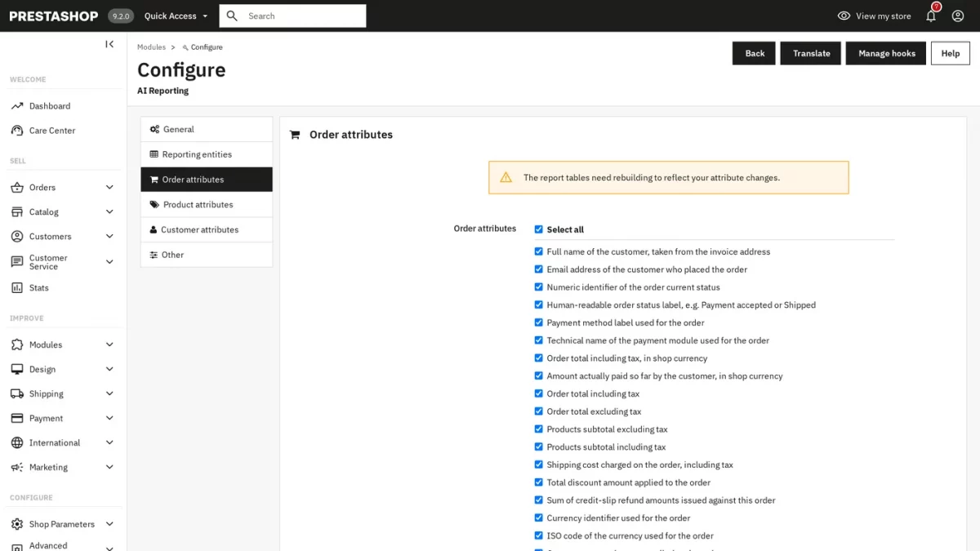
Task: Toggle Order total excluding tax checkbox
Action: 539,411
